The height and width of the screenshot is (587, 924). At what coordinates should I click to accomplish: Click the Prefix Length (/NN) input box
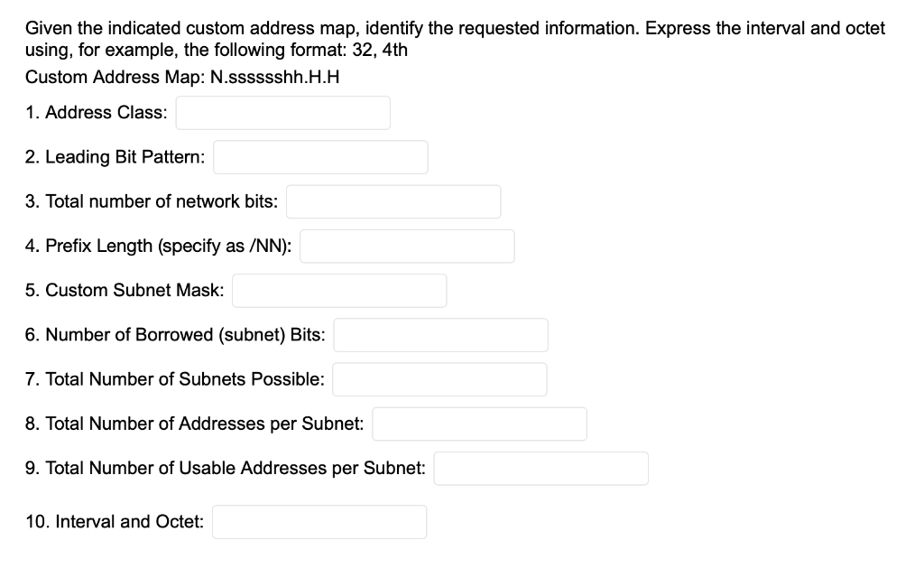point(406,246)
